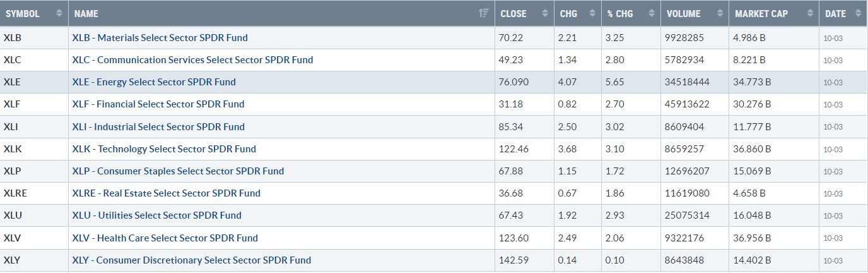
Task: Sort by % CHG column arrows
Action: tap(651, 13)
